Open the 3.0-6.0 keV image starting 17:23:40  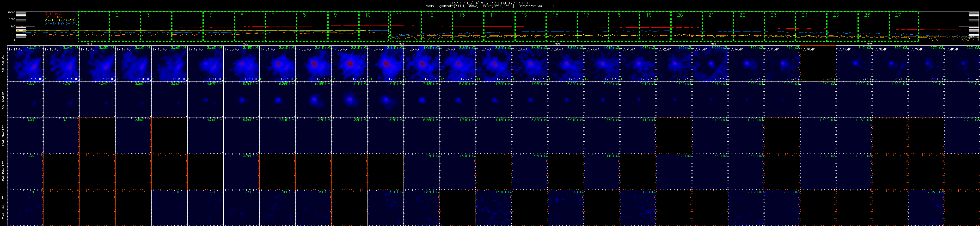(350, 64)
